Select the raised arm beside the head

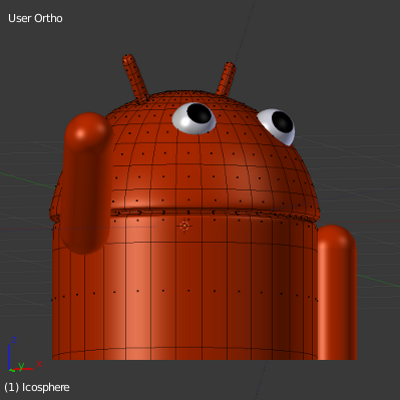pyautogui.click(x=86, y=183)
